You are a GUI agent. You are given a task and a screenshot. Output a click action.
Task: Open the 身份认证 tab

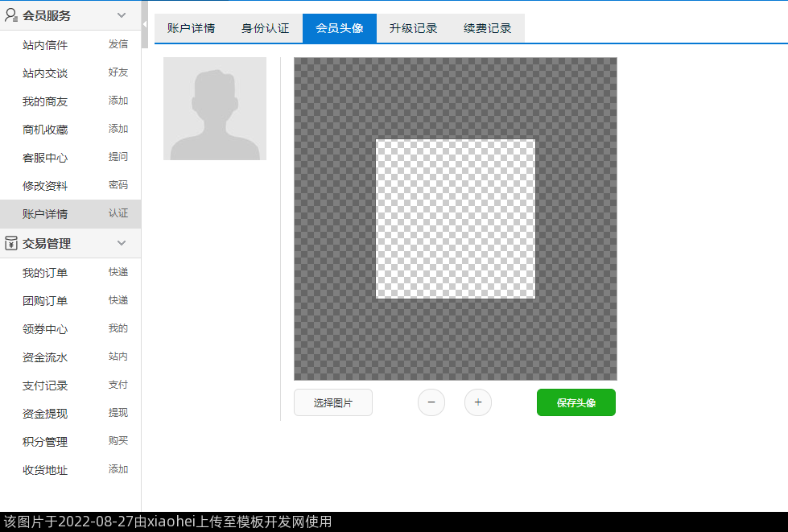coord(266,28)
